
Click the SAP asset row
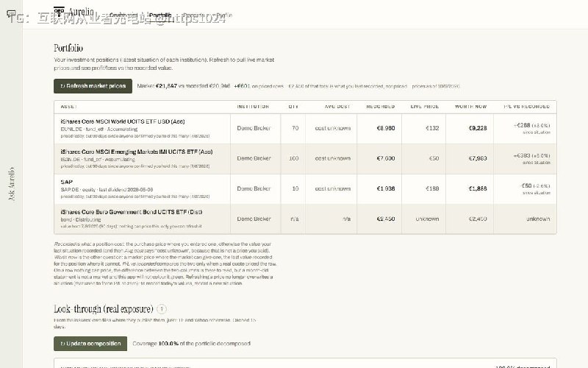(x=305, y=189)
